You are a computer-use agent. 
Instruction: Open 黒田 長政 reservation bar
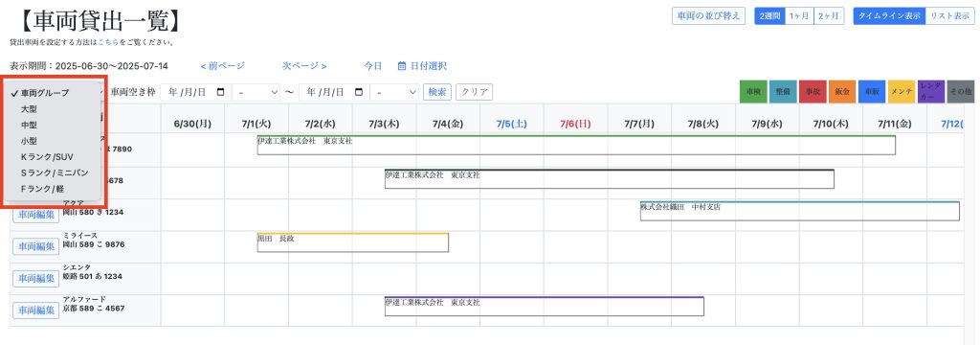click(x=353, y=242)
